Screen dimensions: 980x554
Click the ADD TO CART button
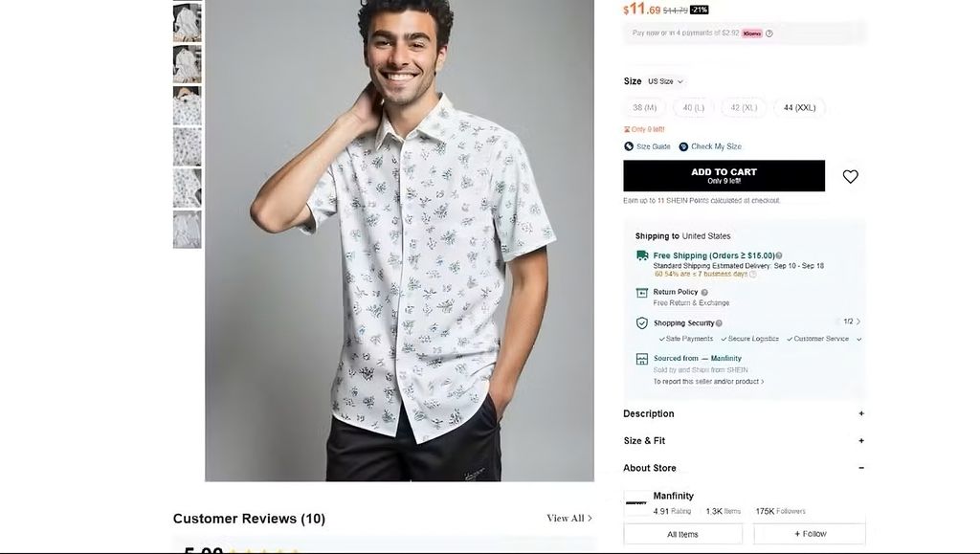point(724,176)
